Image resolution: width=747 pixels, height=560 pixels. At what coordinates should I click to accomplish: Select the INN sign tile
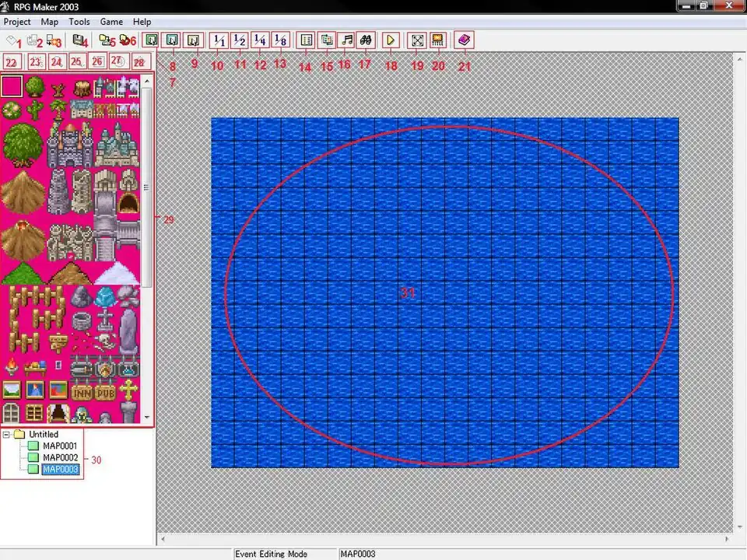tap(82, 391)
